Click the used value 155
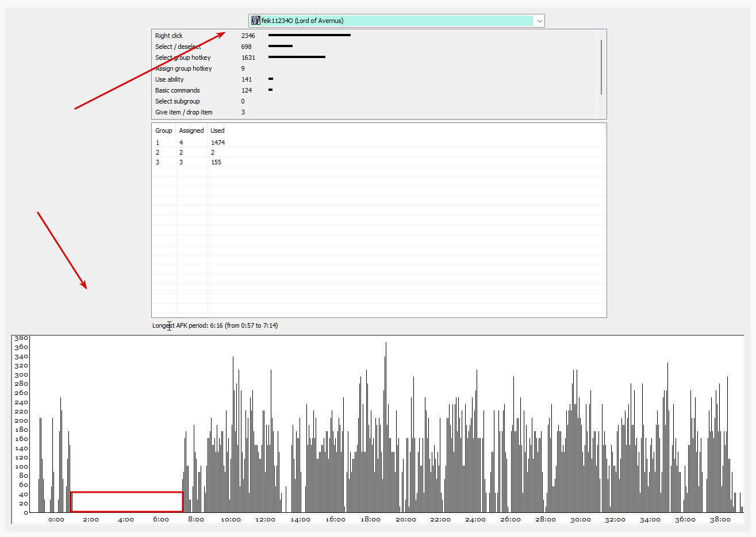This screenshot has width=756, height=537. 216,162
